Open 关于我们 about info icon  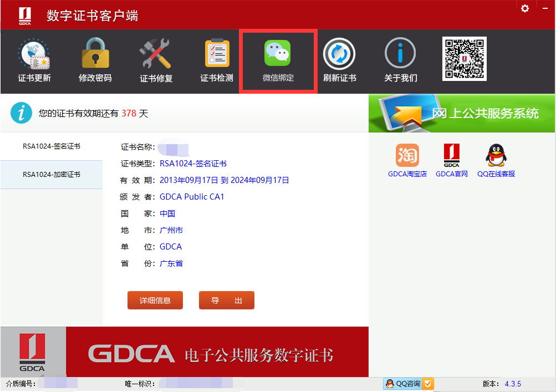click(400, 53)
